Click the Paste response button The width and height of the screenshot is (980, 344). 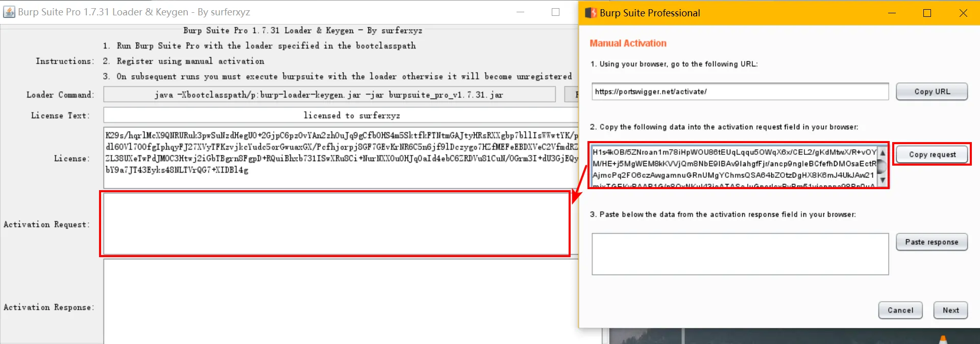point(932,242)
